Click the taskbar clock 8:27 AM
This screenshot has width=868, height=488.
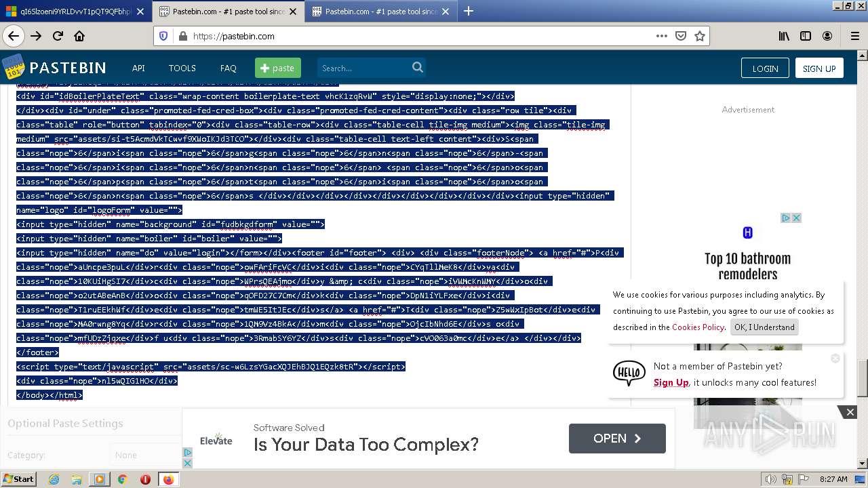(x=833, y=479)
